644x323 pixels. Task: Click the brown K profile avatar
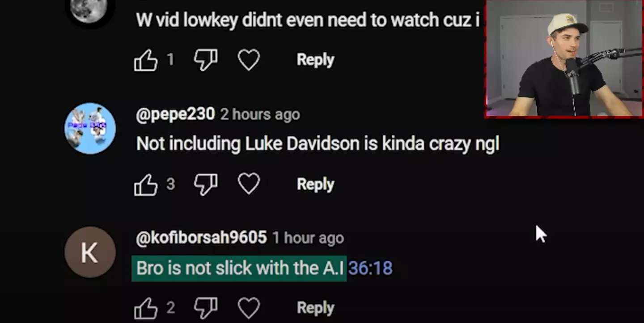tap(90, 252)
